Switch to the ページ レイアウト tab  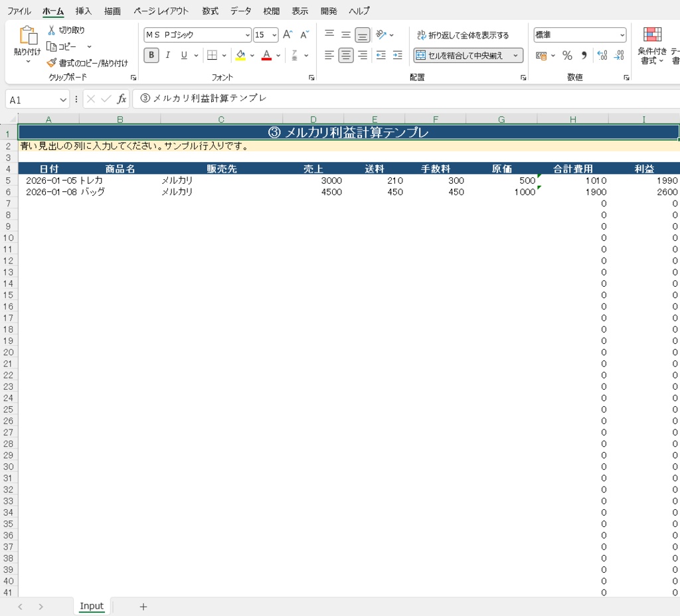(x=161, y=11)
